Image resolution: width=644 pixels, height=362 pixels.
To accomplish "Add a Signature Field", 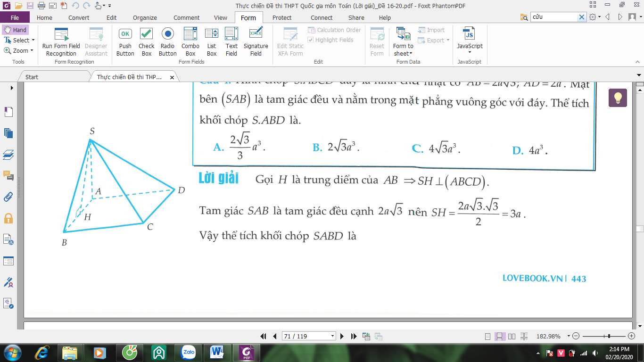I will (x=256, y=41).
